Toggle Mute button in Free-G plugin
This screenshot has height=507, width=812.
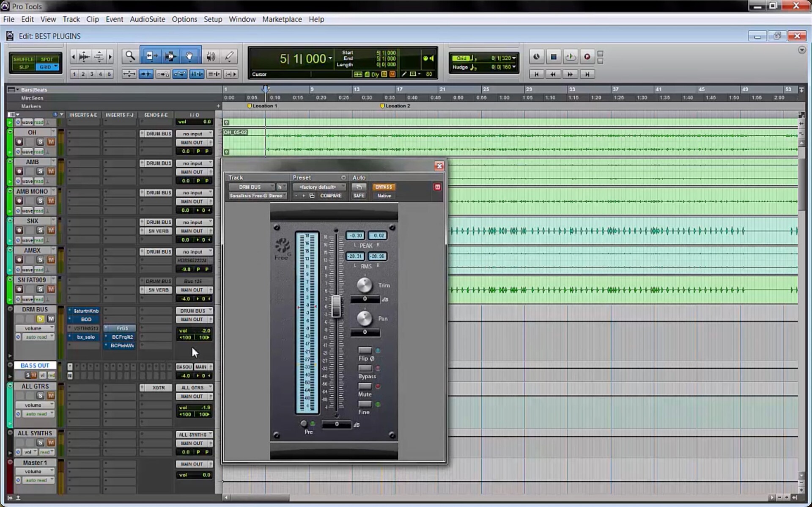365,386
